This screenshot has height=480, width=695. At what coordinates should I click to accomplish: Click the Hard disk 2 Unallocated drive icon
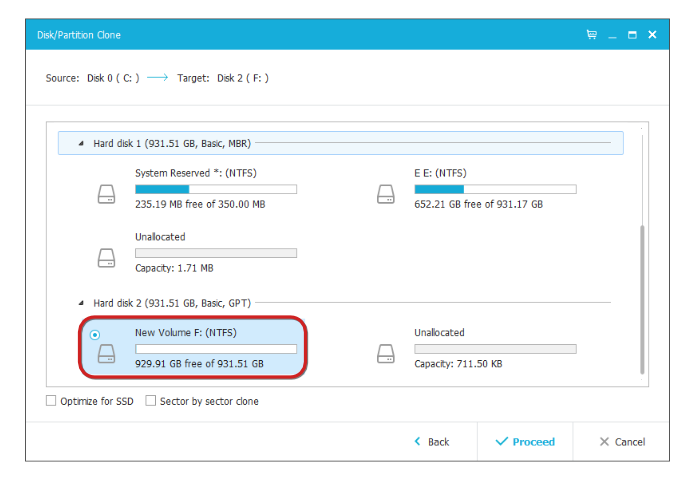click(x=386, y=354)
